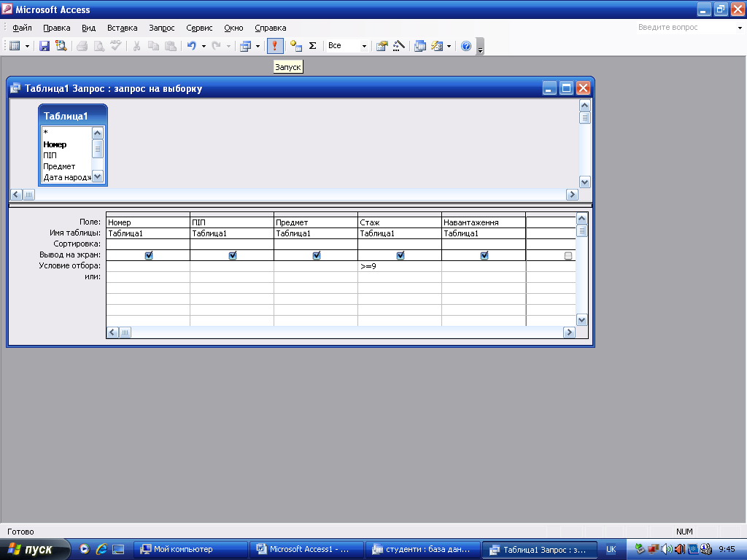Open the Вставка menu

point(122,28)
